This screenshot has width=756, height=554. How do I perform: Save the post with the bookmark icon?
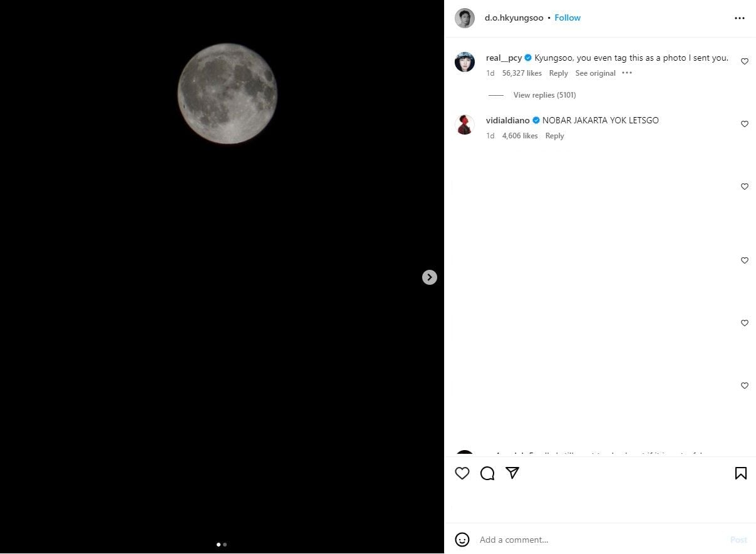[x=740, y=473]
